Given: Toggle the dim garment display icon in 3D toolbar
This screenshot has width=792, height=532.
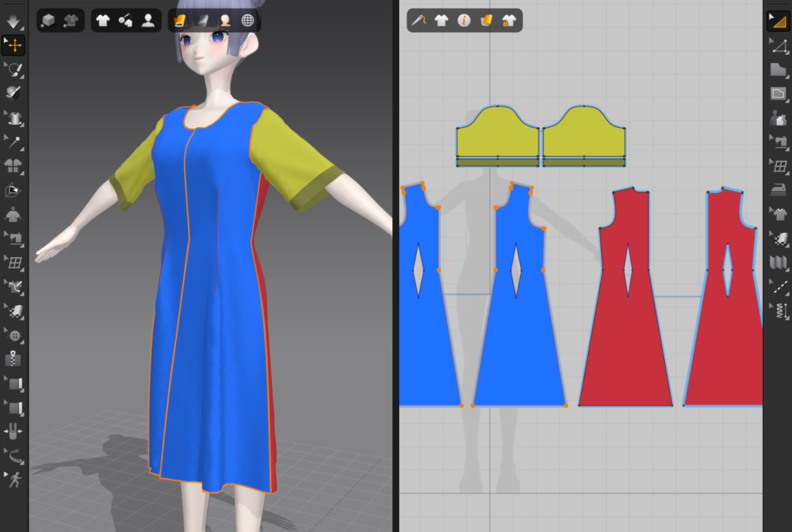Looking at the screenshot, I should point(72,21).
